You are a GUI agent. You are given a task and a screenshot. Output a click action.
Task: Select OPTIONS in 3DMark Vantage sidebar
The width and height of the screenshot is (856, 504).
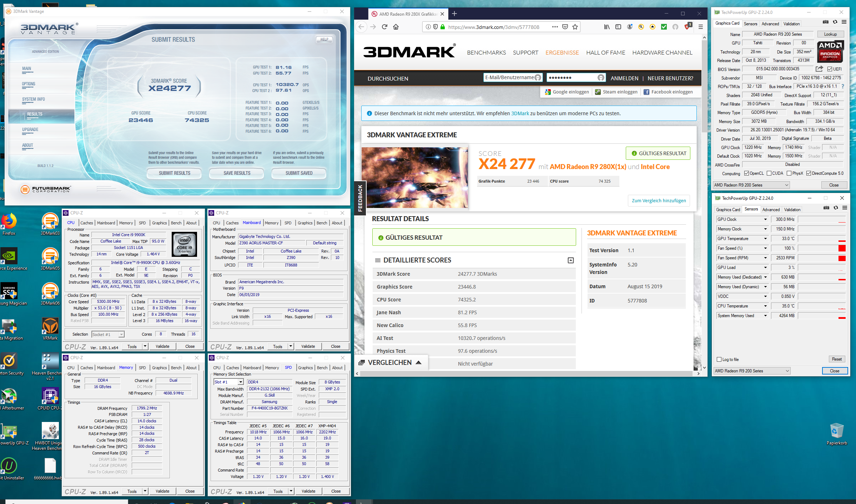(29, 84)
